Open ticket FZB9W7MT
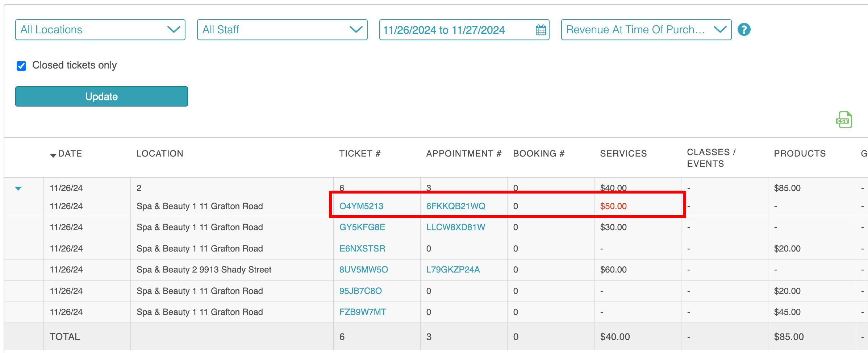The height and width of the screenshot is (353, 868). click(363, 312)
